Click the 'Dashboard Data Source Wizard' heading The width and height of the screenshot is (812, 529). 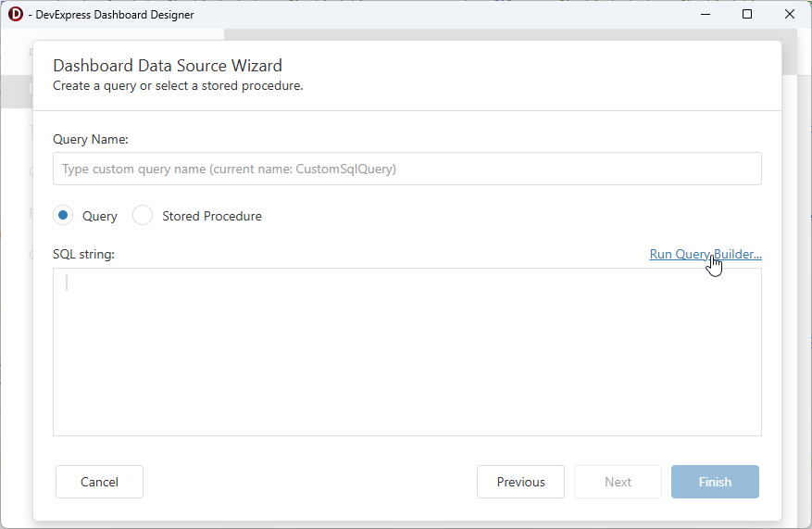tap(168, 66)
